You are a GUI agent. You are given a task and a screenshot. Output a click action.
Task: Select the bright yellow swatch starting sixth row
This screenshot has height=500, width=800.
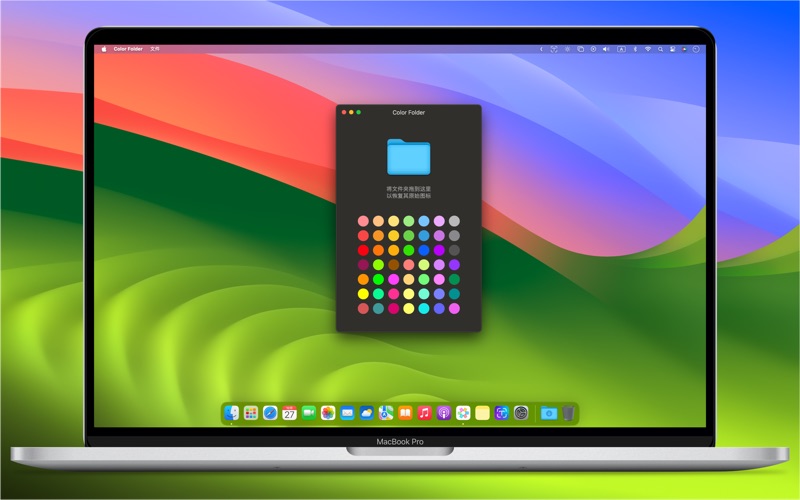(x=363, y=294)
